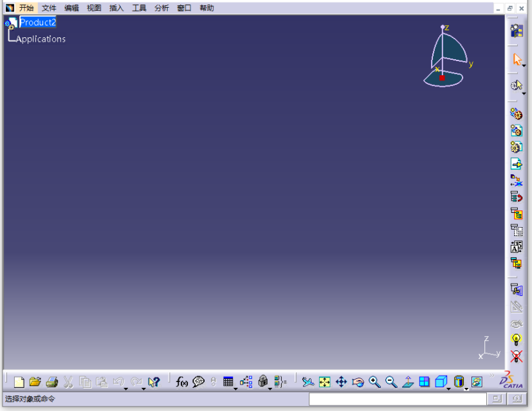532x411 pixels.
Task: Click the blue tree-node knowledge icon
Action: click(246, 382)
